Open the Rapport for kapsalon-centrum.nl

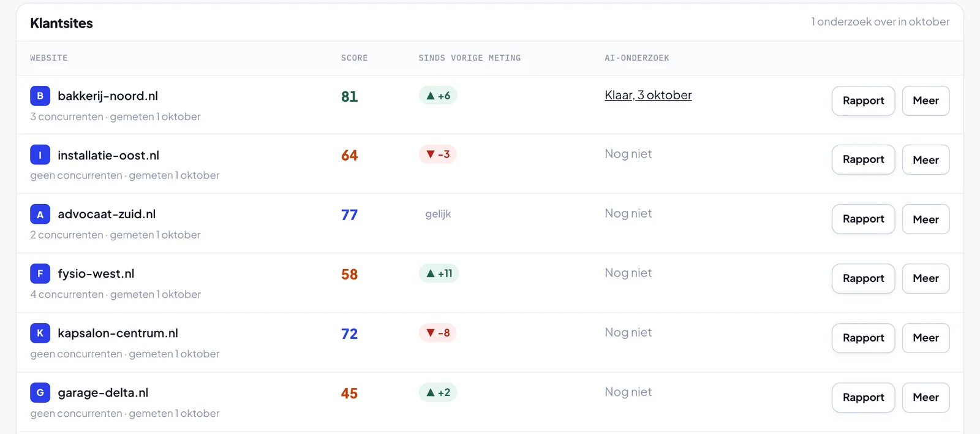(x=863, y=338)
